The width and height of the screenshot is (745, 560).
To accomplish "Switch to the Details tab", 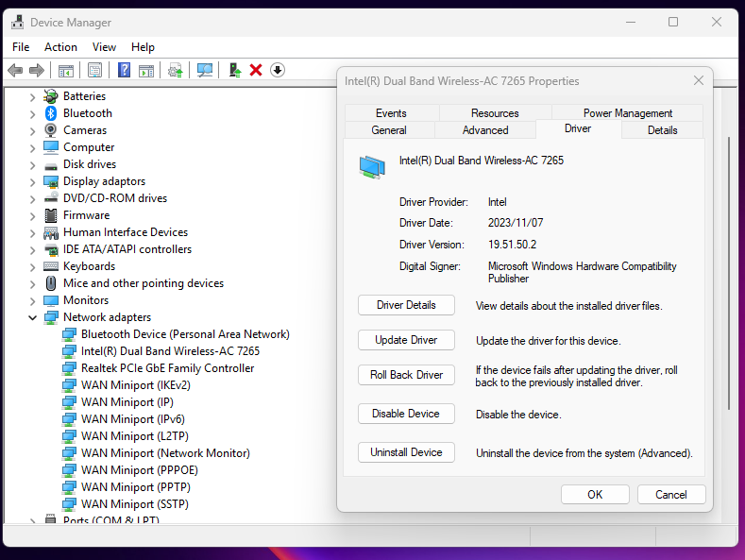I will pyautogui.click(x=662, y=130).
